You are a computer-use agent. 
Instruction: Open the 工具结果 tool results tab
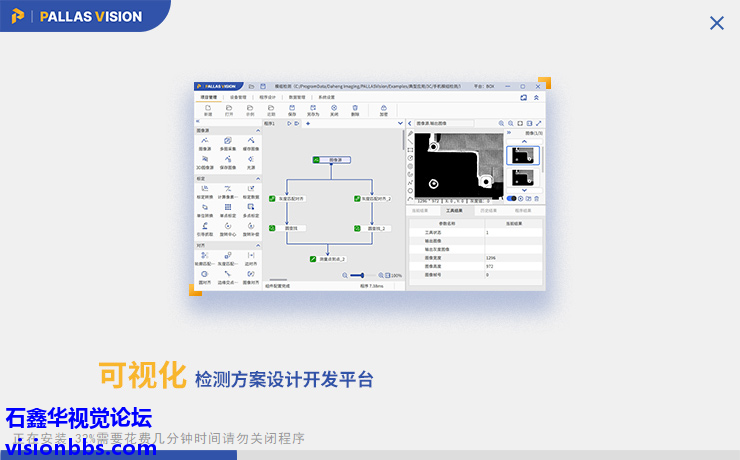tap(454, 211)
